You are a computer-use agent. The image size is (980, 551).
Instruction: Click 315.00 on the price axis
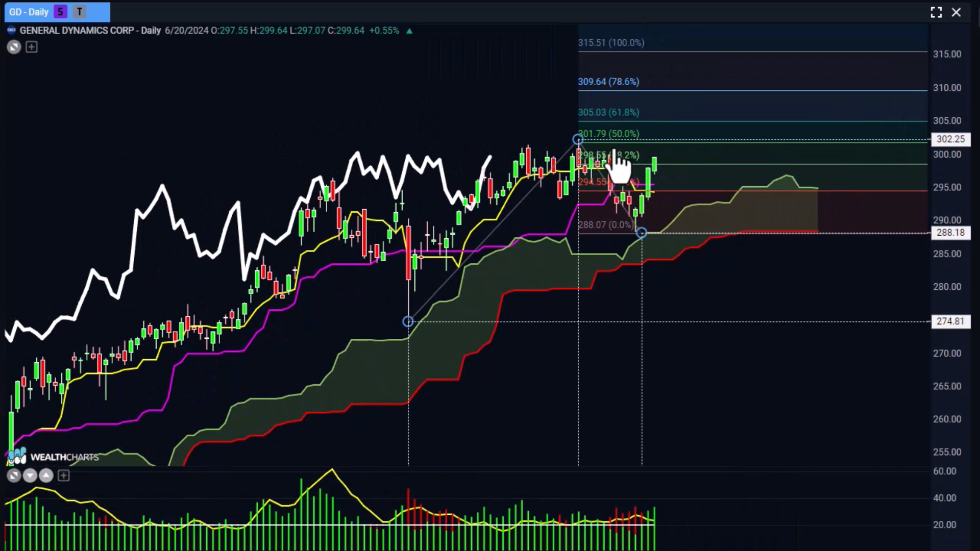pos(947,54)
